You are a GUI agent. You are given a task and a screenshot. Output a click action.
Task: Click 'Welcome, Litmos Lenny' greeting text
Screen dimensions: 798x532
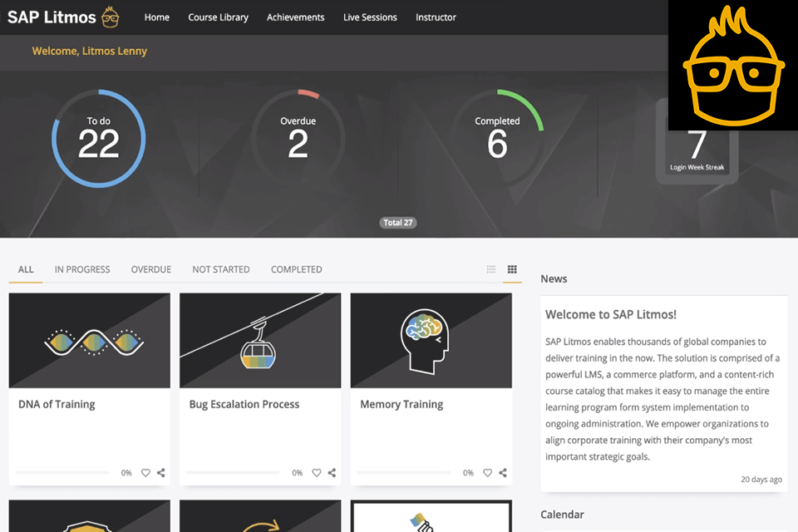coord(90,51)
